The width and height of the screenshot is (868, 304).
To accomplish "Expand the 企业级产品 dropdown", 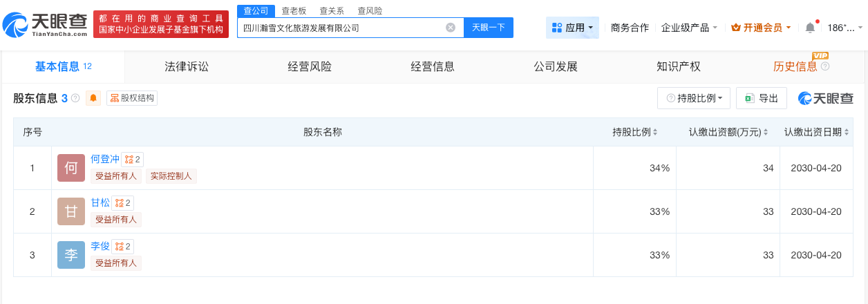I will tap(689, 28).
